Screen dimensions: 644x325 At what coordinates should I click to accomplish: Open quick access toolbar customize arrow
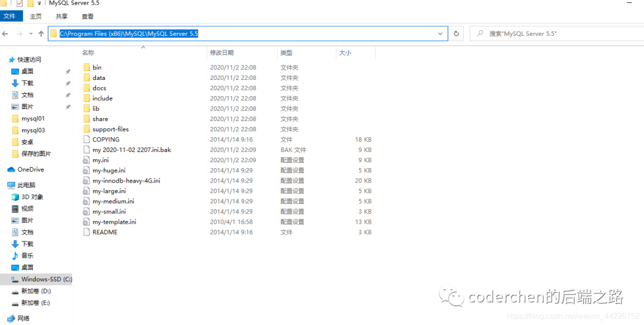point(39,4)
